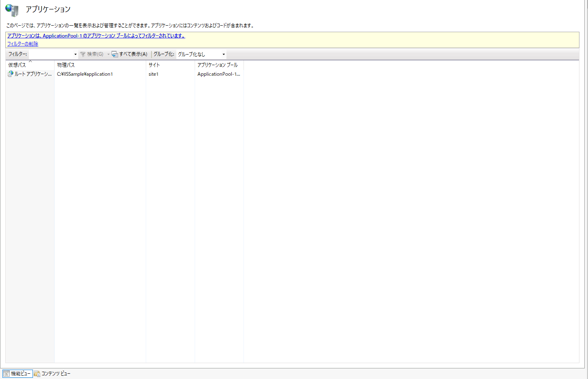Open the グループ化 dropdown showing グループ化なし

click(202, 54)
